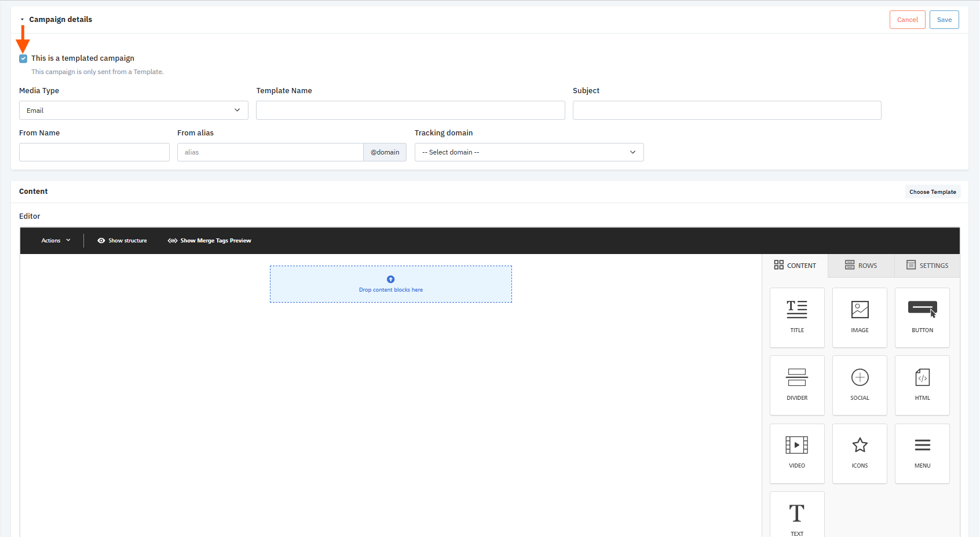Switch to the Rows tab
Screen dimensions: 980x537
coord(861,266)
